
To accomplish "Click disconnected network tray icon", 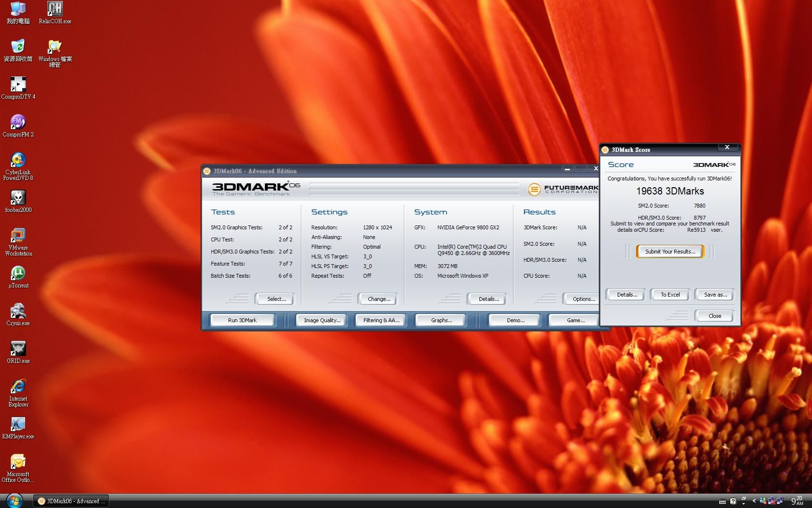I will pyautogui.click(x=771, y=501).
